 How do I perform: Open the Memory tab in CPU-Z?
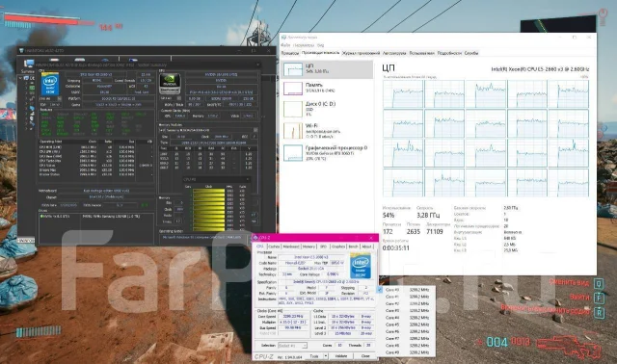[308, 247]
